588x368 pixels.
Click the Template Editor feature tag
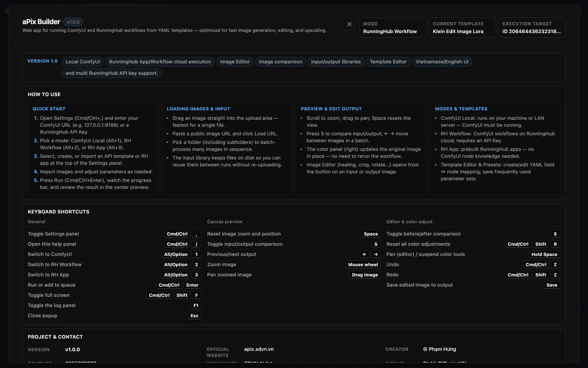tap(388, 62)
